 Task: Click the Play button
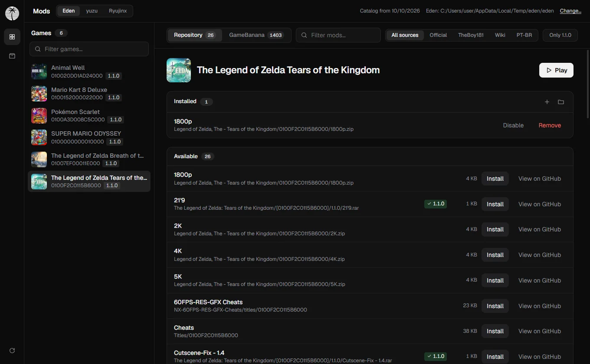[x=556, y=70]
